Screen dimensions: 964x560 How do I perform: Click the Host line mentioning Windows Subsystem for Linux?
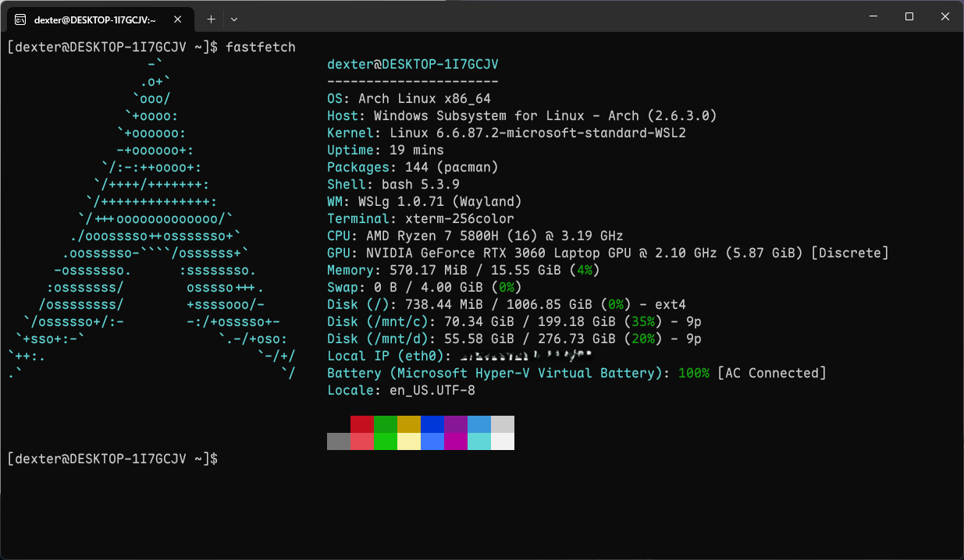pyautogui.click(x=522, y=116)
